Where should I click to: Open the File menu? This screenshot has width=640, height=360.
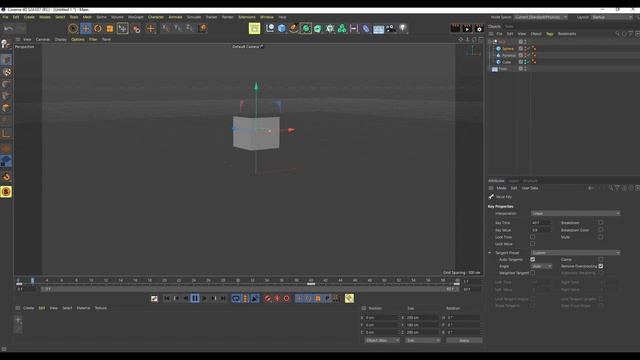tap(5, 17)
